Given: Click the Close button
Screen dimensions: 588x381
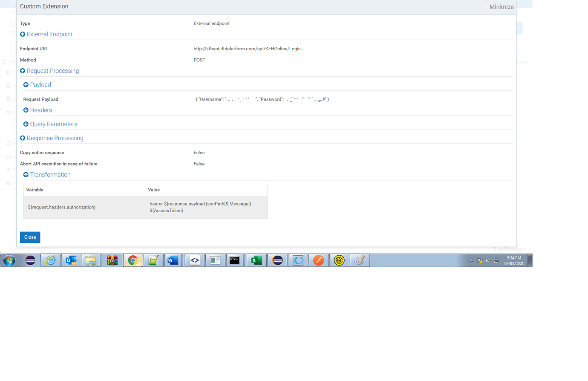Looking at the screenshot, I should (x=30, y=237).
